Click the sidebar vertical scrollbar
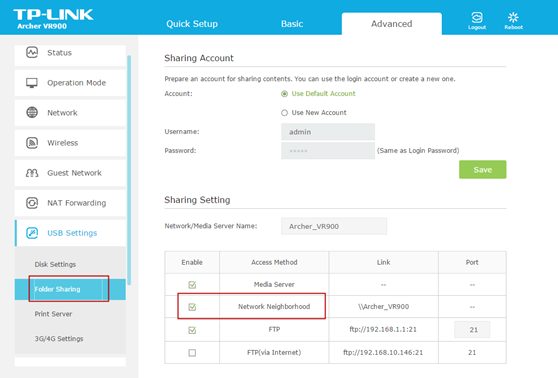The image size is (558, 378). click(129, 170)
